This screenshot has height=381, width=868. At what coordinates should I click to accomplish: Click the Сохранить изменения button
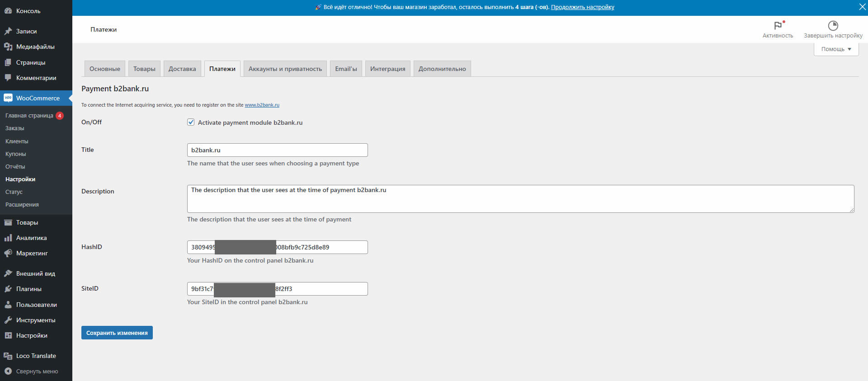[x=117, y=333]
